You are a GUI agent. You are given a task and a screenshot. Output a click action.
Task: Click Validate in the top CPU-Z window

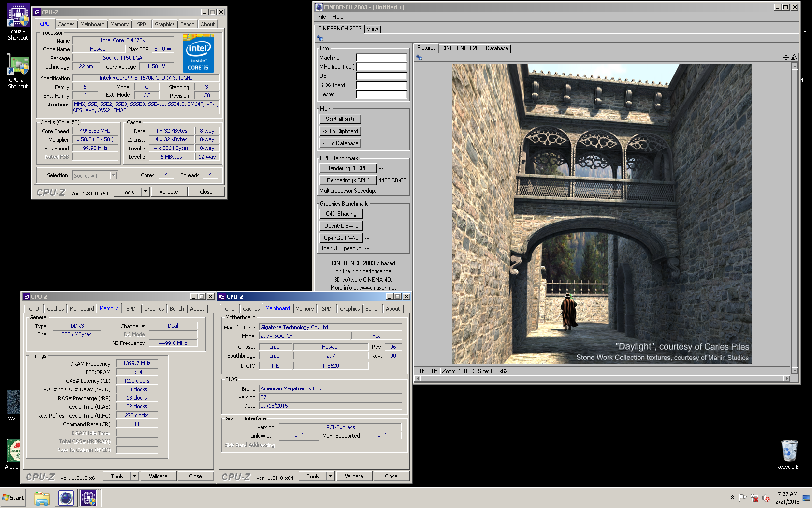pos(169,192)
